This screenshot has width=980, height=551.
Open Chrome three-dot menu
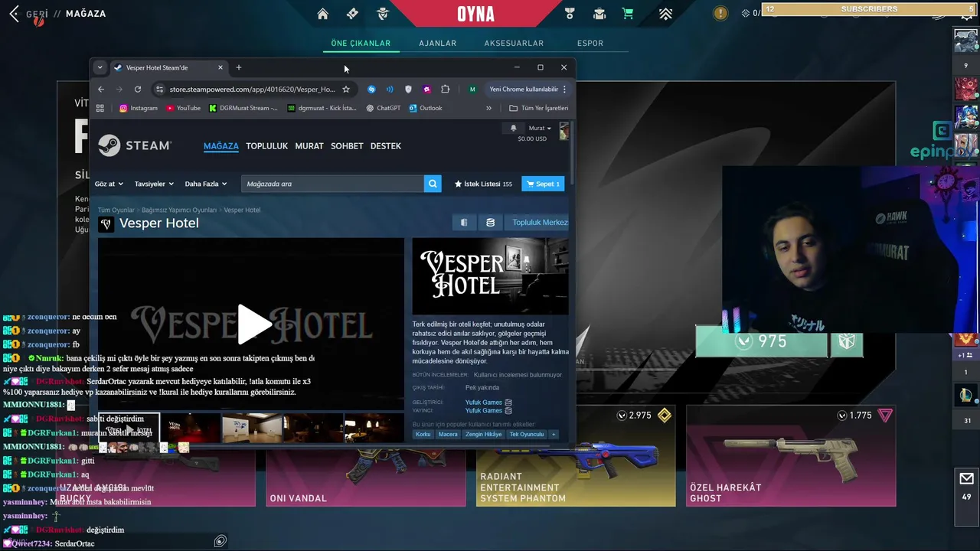click(x=564, y=90)
